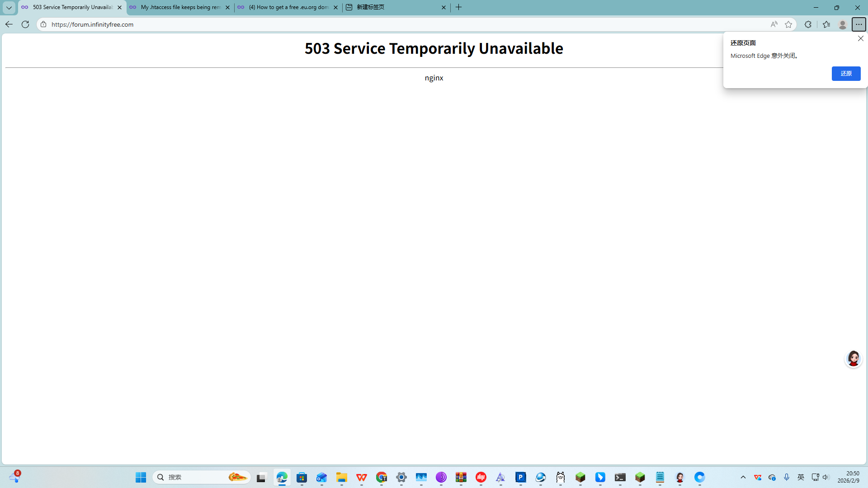Open a new tab with plus button
Image resolution: width=868 pixels, height=488 pixels.
coord(458,7)
